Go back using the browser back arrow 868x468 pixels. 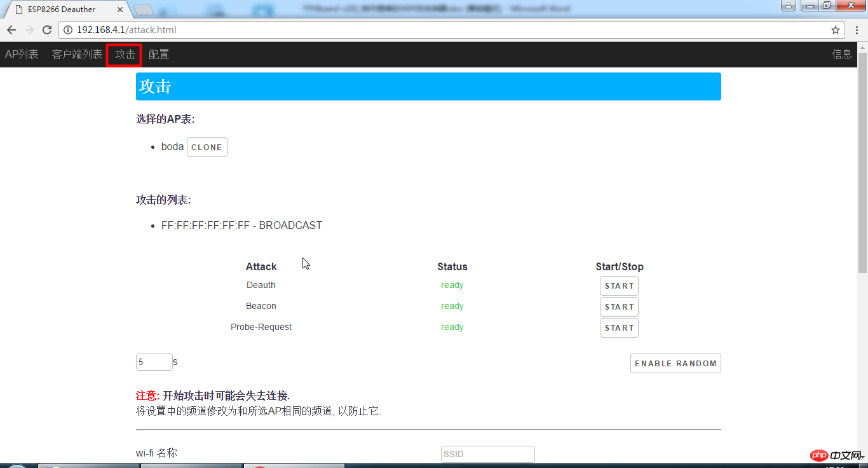click(11, 30)
